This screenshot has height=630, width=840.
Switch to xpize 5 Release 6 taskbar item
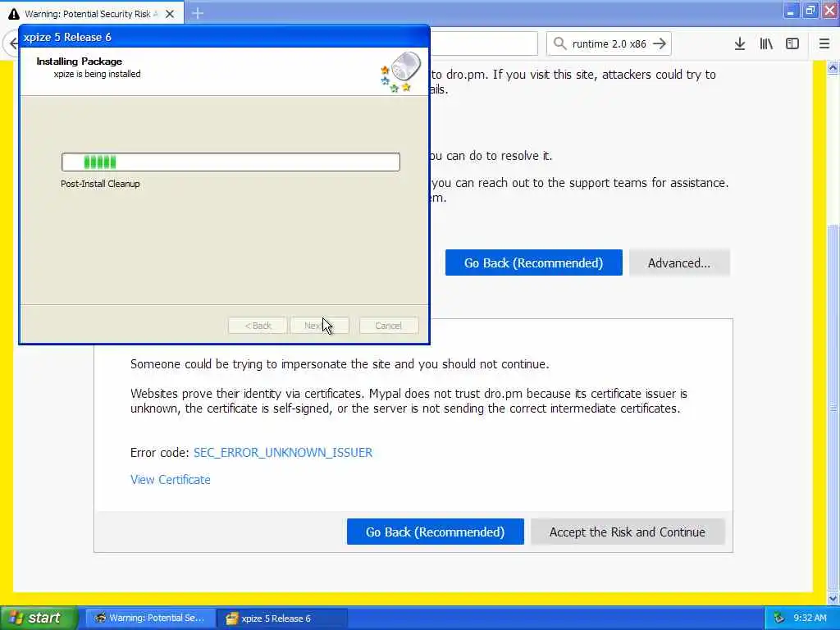(282, 619)
